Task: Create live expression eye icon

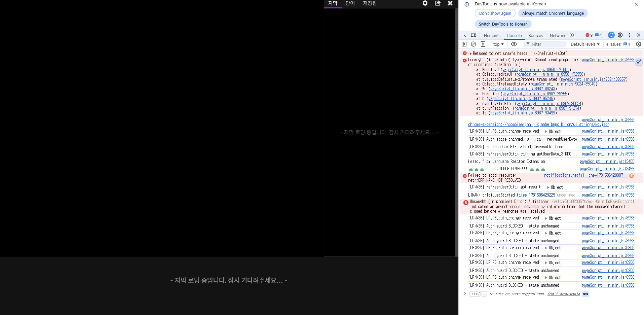Action: point(514,44)
